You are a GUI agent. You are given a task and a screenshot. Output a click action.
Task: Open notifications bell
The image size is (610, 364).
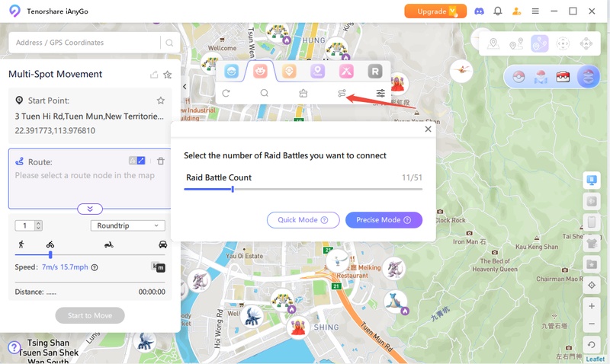pos(498,11)
